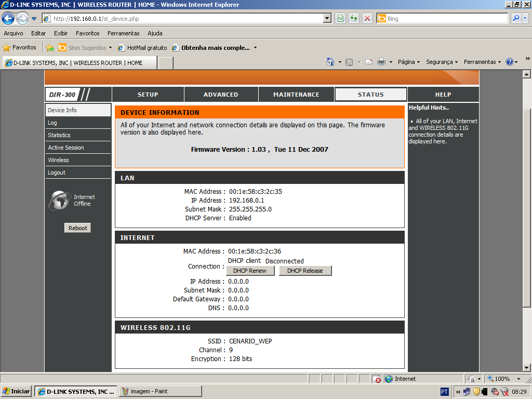Screen dimensions: 532x399
Task: Click the RSS feeds icon
Action: 349,62
